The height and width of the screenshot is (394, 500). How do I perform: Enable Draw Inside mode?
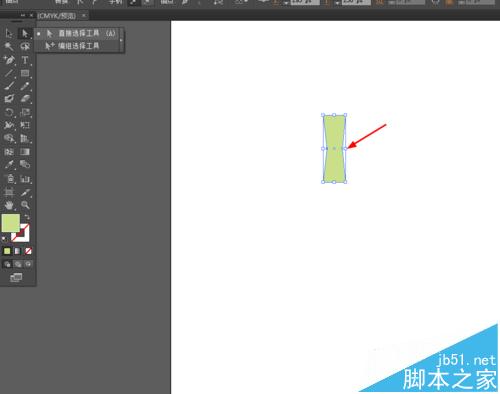pos(28,264)
